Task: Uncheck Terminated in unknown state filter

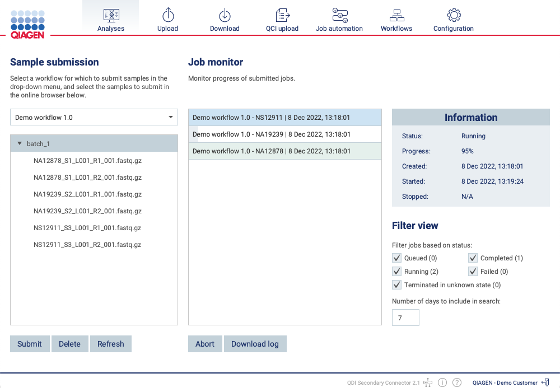Action: [396, 284]
